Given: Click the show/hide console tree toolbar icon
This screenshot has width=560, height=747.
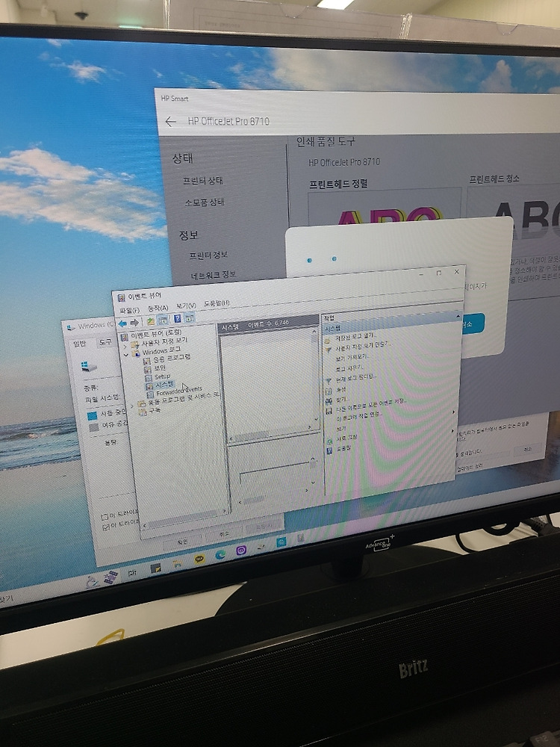Looking at the screenshot, I should (x=163, y=320).
